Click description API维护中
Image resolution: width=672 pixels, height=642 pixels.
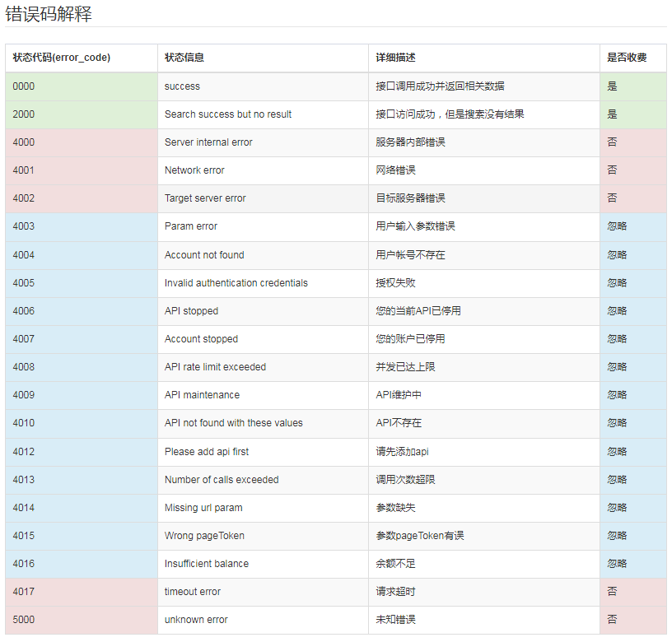click(398, 395)
